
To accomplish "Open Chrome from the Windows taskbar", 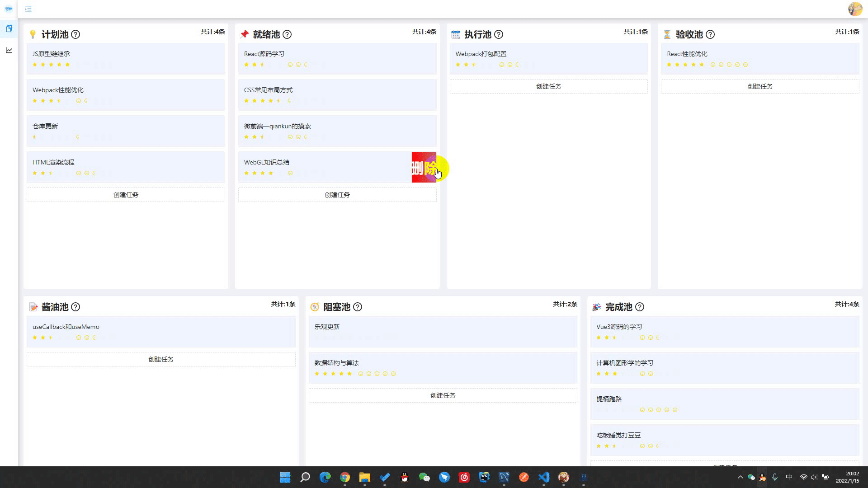I will point(345,477).
